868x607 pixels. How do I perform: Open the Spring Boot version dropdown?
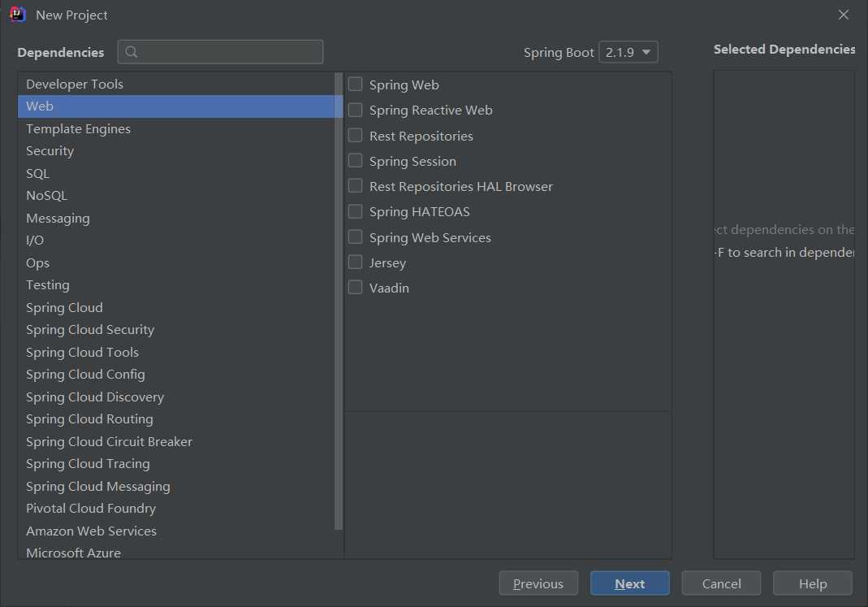tap(628, 52)
